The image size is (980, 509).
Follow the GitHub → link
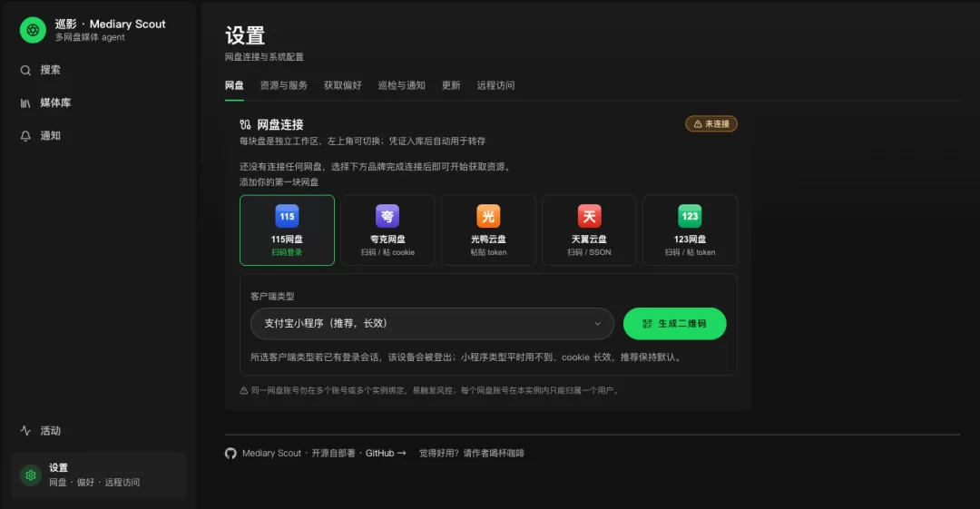click(x=386, y=454)
